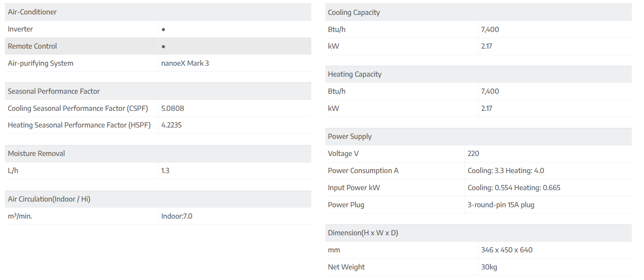Select the Cooling Capacity section header
The width and height of the screenshot is (644, 280).
(x=354, y=13)
